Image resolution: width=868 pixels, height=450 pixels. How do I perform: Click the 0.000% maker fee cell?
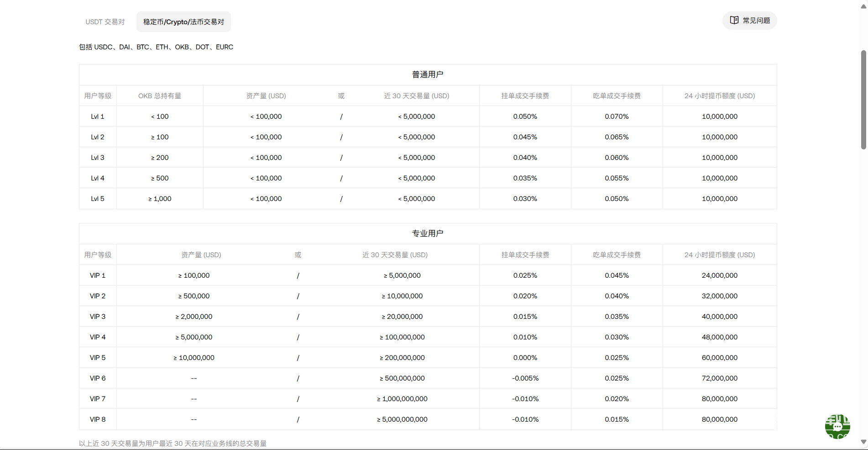(525, 358)
